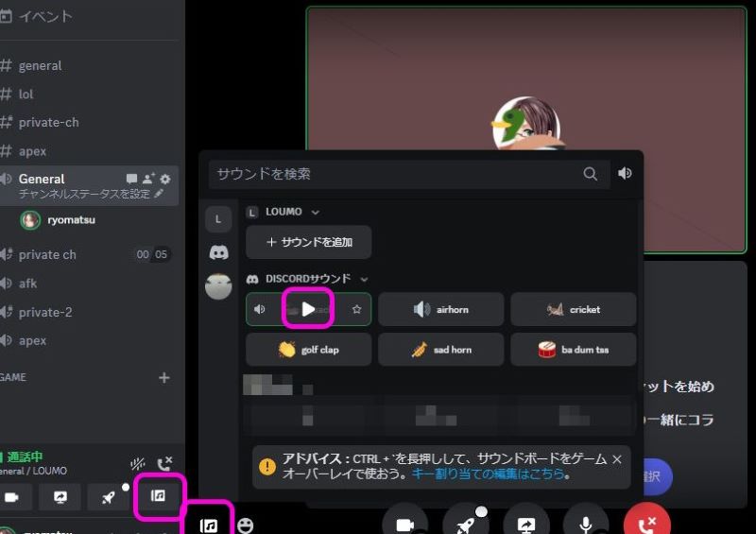Click the noise suppression icon
Screen dimensions: 756x534
pyautogui.click(x=137, y=464)
